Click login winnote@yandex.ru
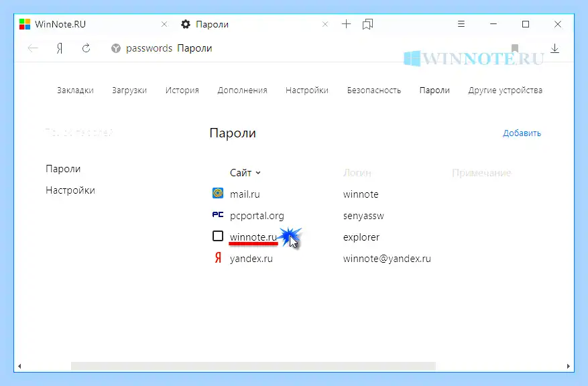The image size is (588, 386). (x=387, y=259)
